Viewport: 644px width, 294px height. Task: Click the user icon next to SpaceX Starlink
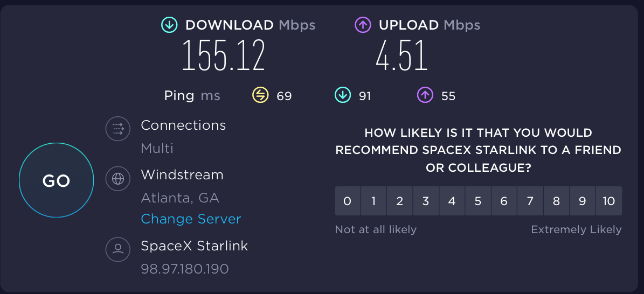pyautogui.click(x=118, y=249)
